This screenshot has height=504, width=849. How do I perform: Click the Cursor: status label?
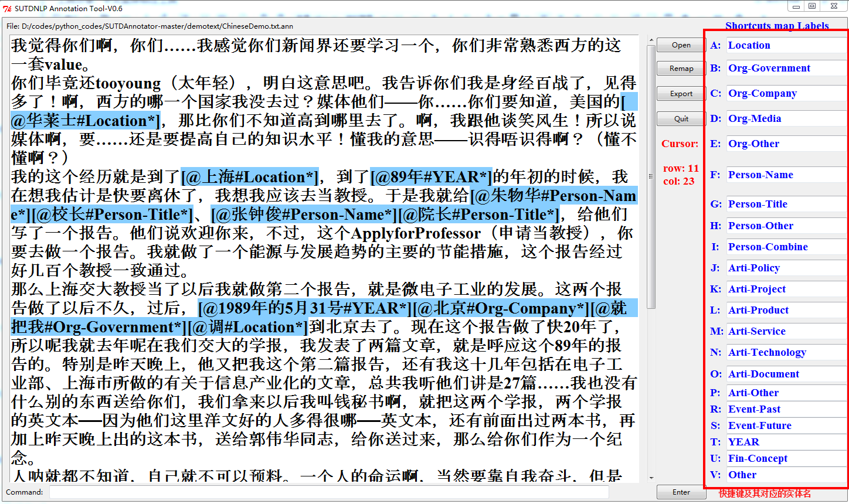(x=680, y=144)
